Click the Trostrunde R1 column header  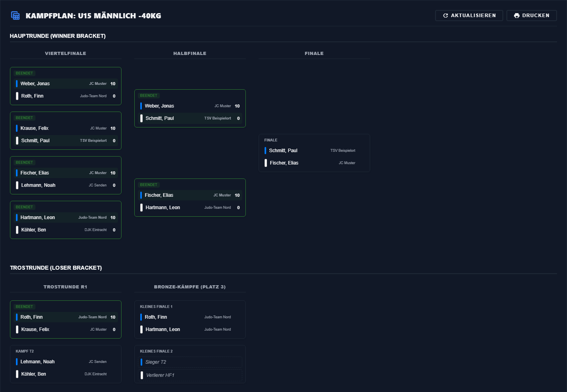(65, 287)
